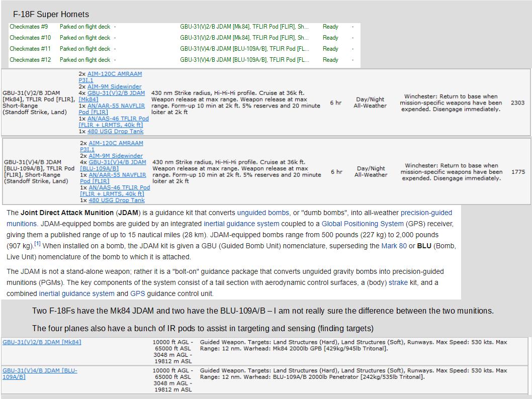Open AIM-9M Sidewinder link in BLU-109A/B loadout
This screenshot has width=532, height=399.
pyautogui.click(x=116, y=156)
